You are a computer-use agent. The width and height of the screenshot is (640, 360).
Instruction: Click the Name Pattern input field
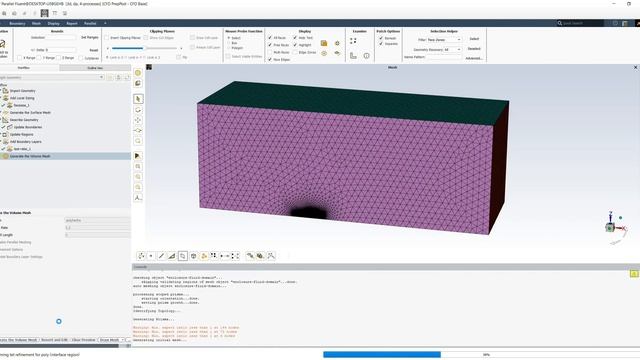444,58
